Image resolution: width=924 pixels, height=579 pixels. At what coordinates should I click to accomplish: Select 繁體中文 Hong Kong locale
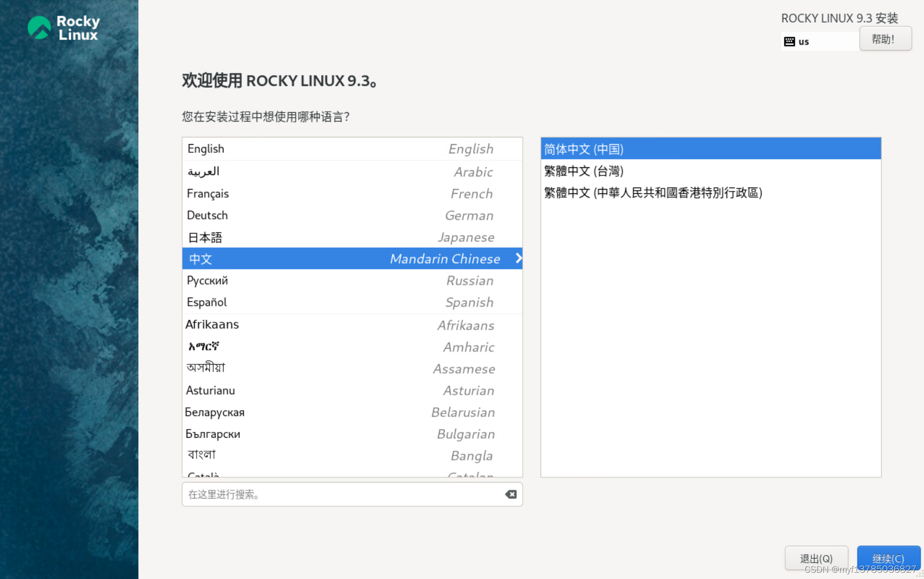(711, 192)
